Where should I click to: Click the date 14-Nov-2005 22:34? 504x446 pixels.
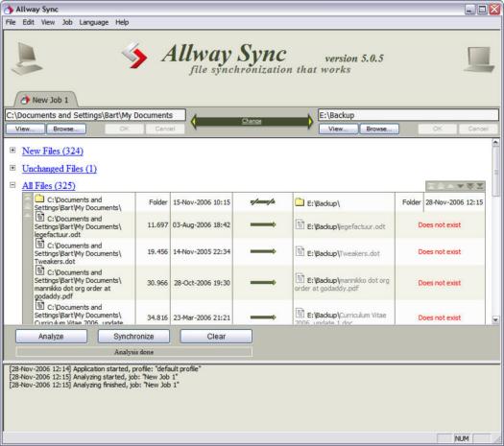202,251
